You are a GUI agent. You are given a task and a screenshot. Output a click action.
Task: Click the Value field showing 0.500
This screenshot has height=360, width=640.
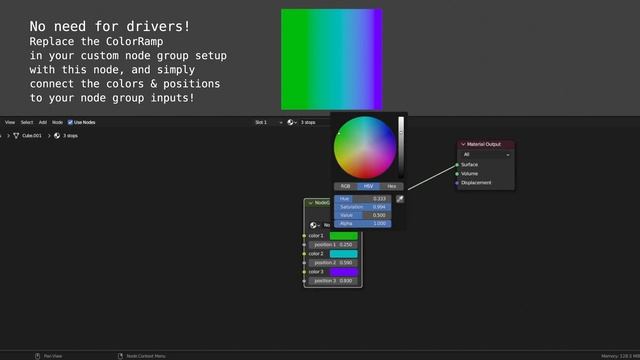click(x=363, y=215)
